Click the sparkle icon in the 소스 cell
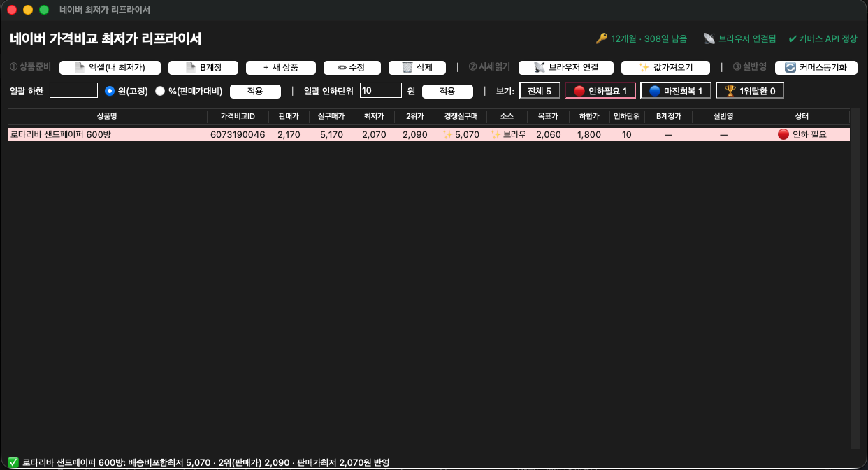 coord(496,134)
